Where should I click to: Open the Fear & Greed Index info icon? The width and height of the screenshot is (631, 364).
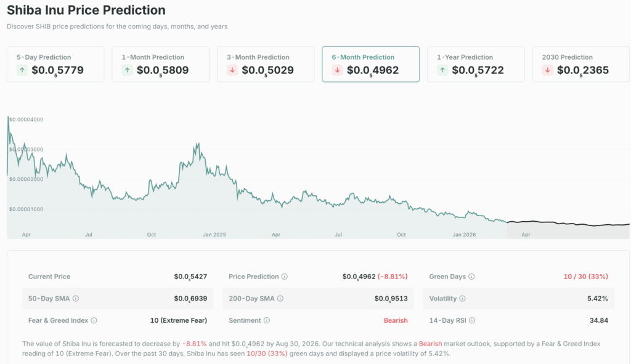coord(94,320)
